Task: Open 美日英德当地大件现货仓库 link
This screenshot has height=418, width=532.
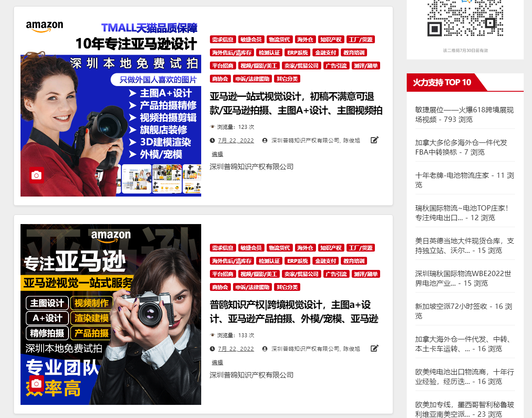Action: 465,245
